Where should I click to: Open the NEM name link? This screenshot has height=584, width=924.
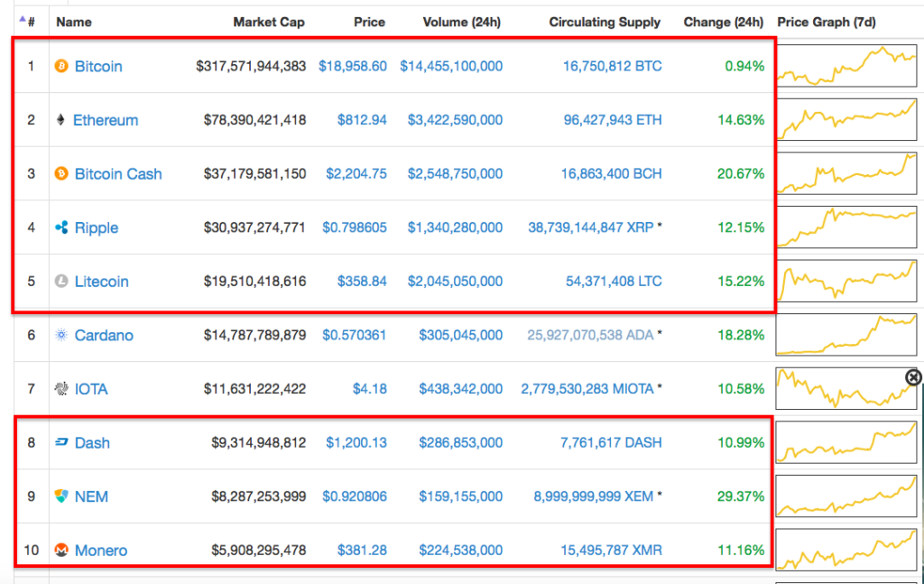pos(91,496)
